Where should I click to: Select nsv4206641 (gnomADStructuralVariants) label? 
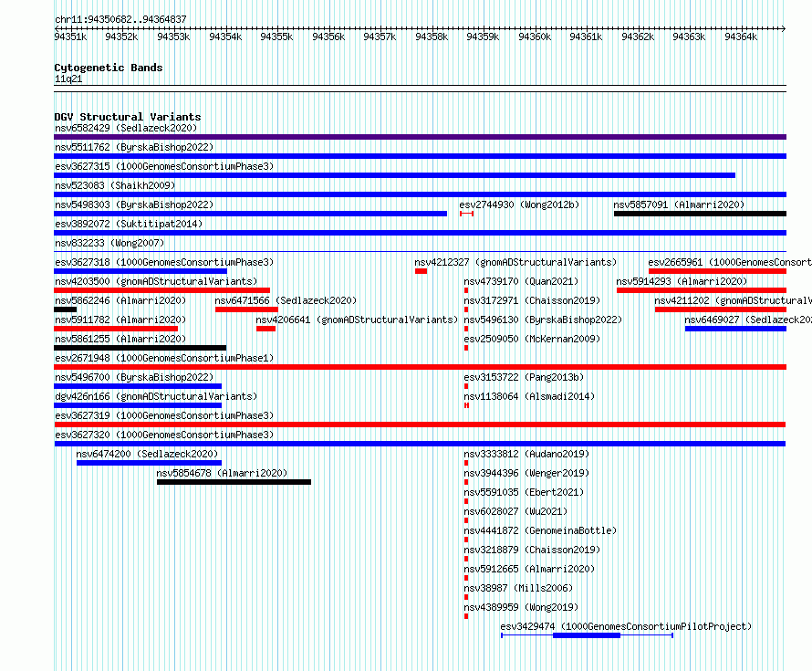point(358,320)
